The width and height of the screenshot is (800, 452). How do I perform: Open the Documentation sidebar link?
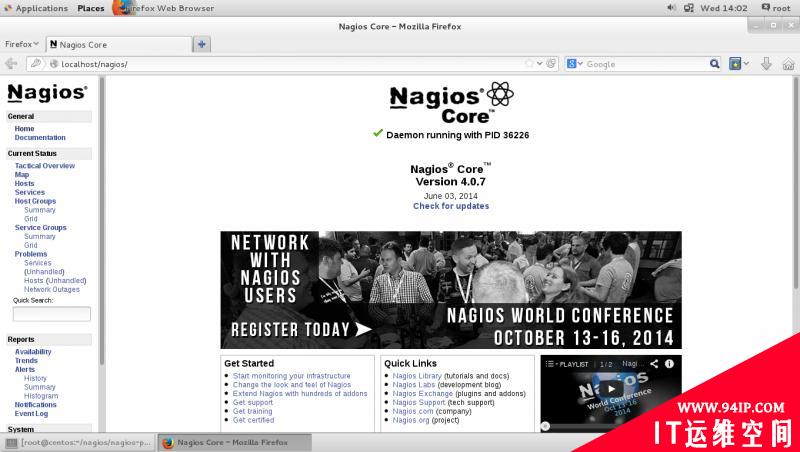40,137
